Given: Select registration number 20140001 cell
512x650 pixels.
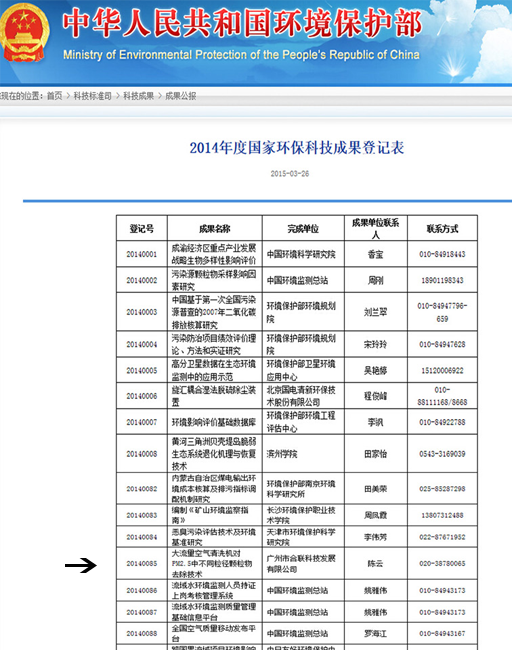Looking at the screenshot, I should [x=142, y=254].
